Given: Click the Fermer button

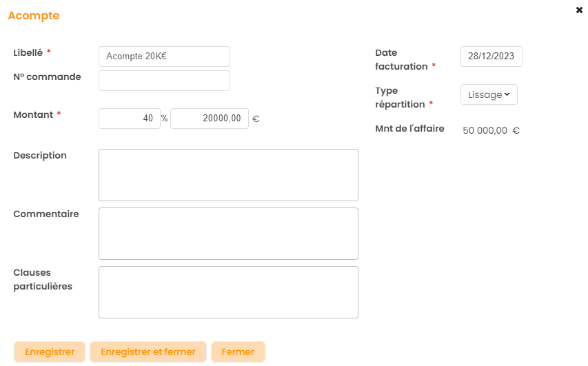Looking at the screenshot, I should [x=238, y=352].
